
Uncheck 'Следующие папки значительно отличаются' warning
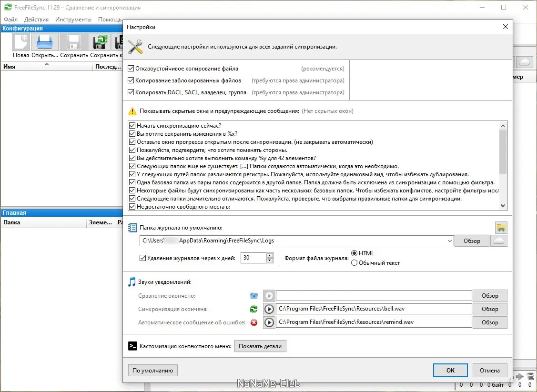tap(132, 199)
